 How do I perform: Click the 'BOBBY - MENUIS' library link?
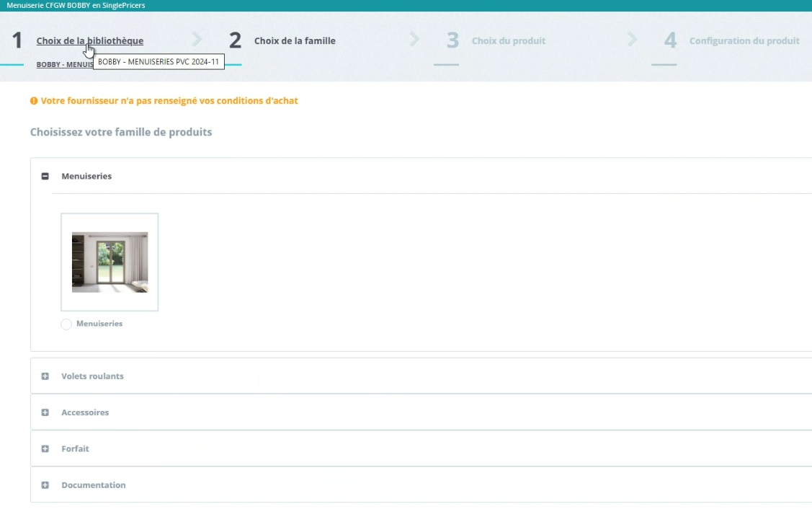tap(65, 65)
